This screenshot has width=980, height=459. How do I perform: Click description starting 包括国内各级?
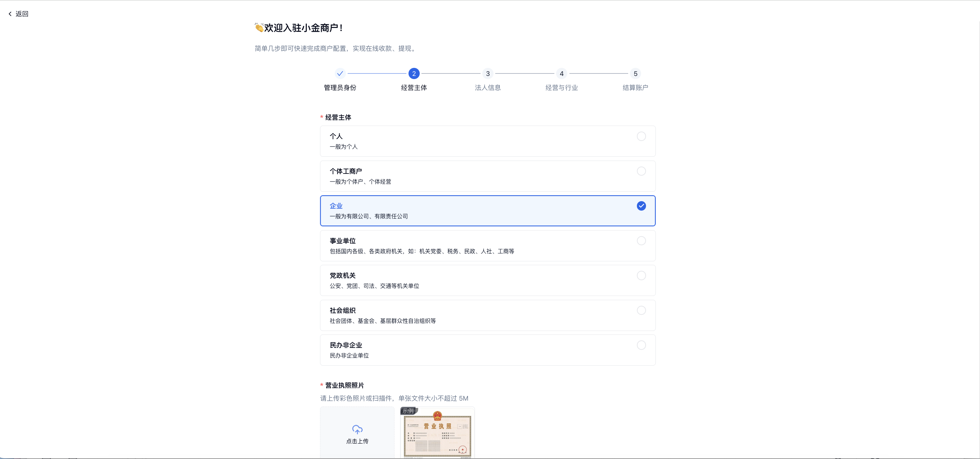[422, 251]
